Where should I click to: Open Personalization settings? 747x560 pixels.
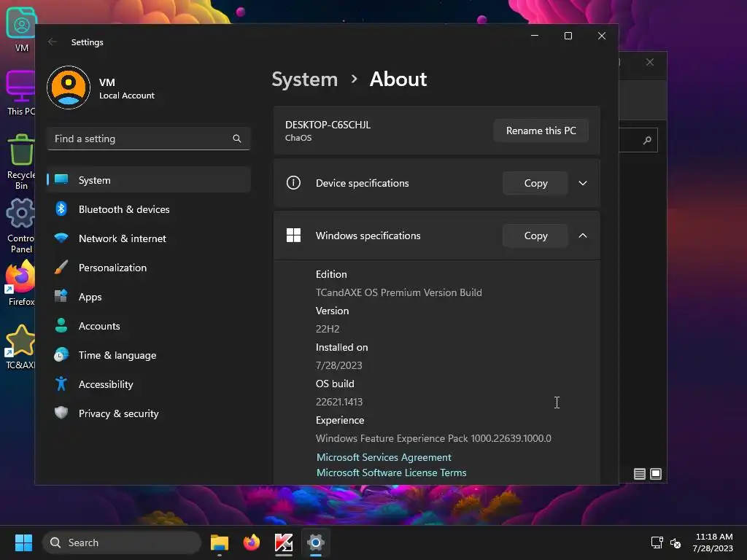[149, 268]
